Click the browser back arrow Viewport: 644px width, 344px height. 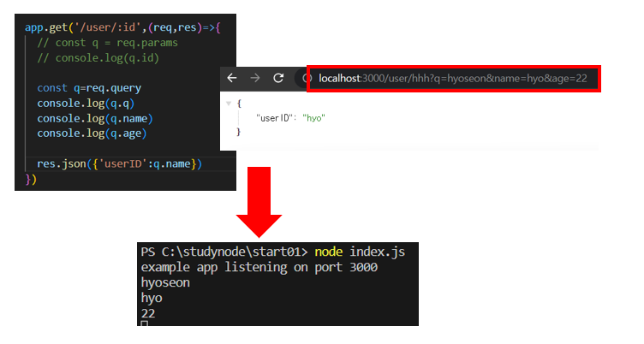(x=232, y=78)
